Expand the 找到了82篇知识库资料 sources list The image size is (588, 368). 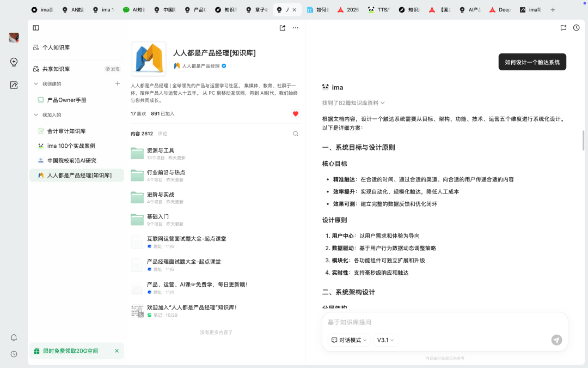pos(353,102)
